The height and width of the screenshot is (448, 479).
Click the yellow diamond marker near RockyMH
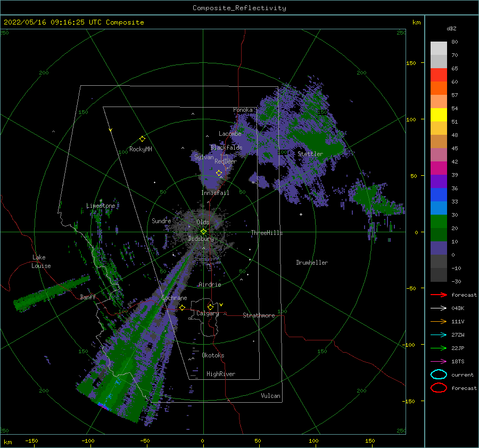[142, 139]
